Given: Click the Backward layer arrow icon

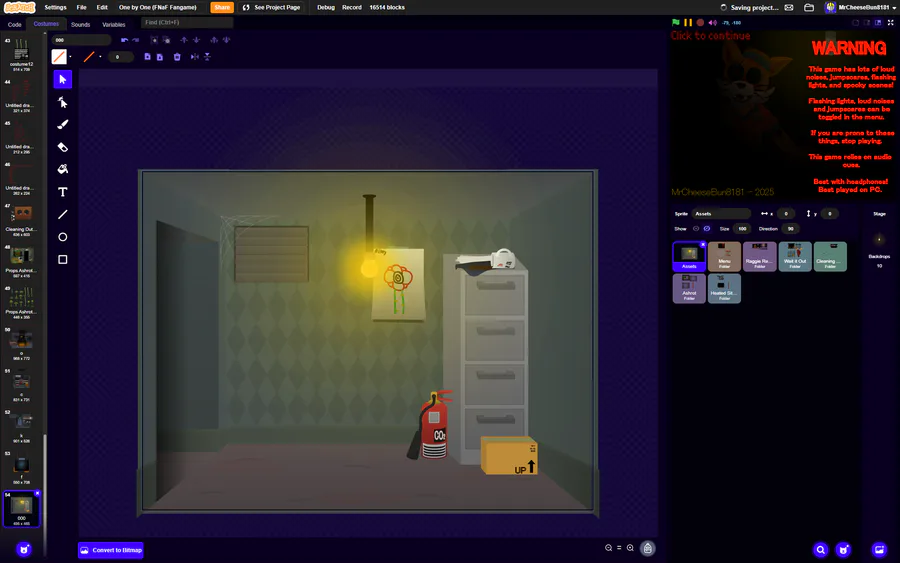Looking at the screenshot, I should [196, 40].
